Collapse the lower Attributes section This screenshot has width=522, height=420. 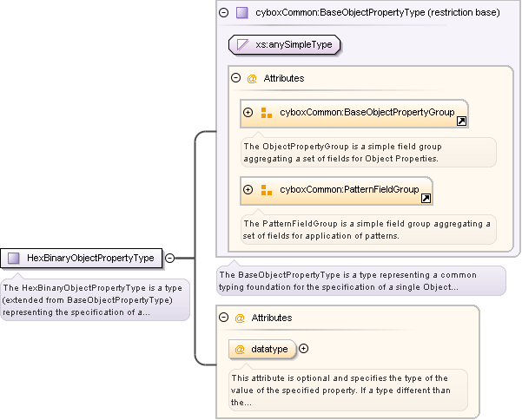223,318
